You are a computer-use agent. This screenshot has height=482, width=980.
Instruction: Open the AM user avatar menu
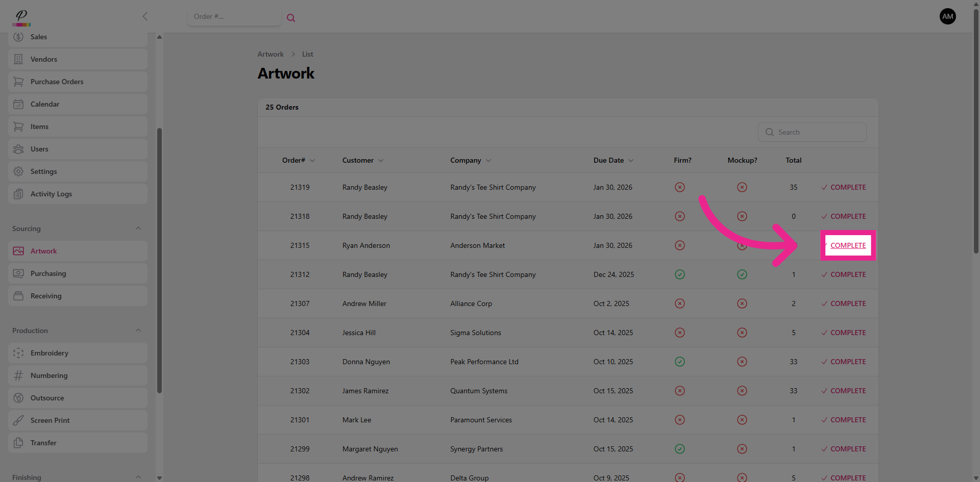[x=947, y=16]
